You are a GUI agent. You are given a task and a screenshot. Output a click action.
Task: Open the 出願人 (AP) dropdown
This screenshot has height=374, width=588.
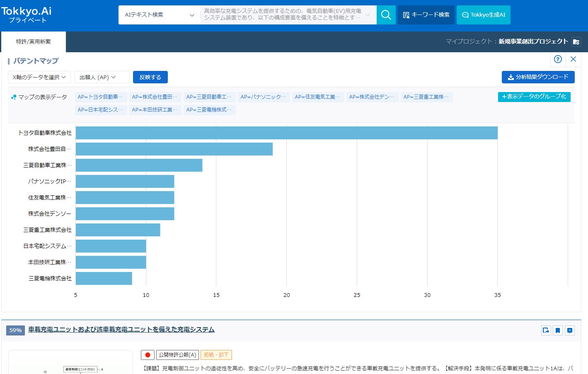coord(98,77)
